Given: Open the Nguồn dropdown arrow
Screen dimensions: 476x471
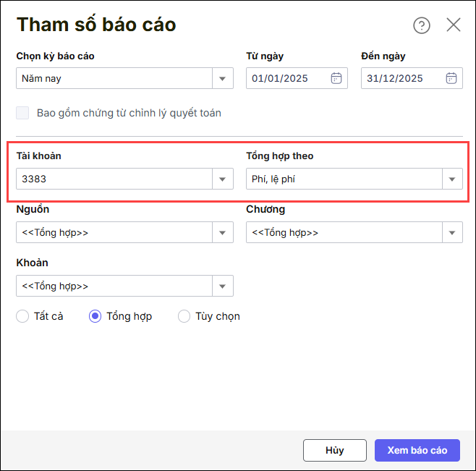Looking at the screenshot, I should coord(223,232).
